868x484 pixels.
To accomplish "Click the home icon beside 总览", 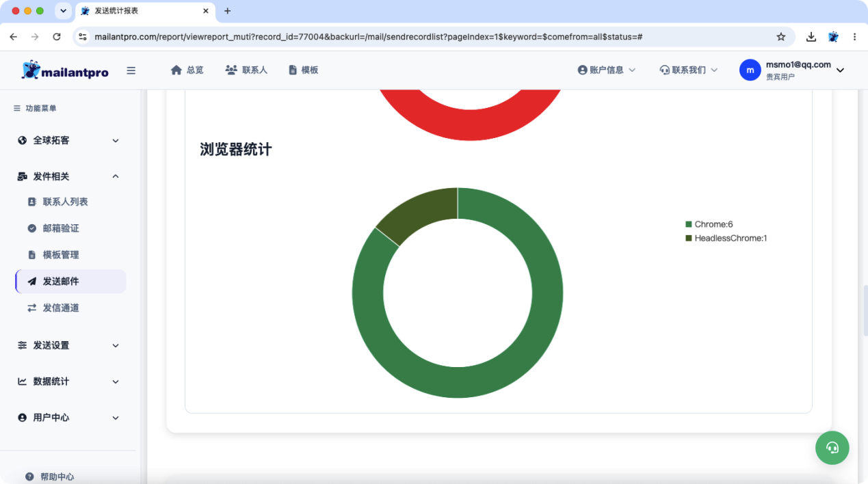I will (x=176, y=70).
